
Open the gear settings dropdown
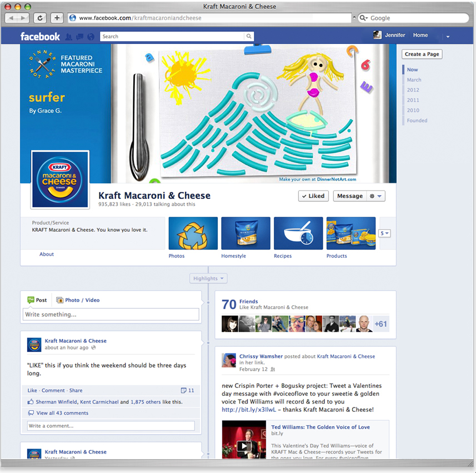pos(376,196)
